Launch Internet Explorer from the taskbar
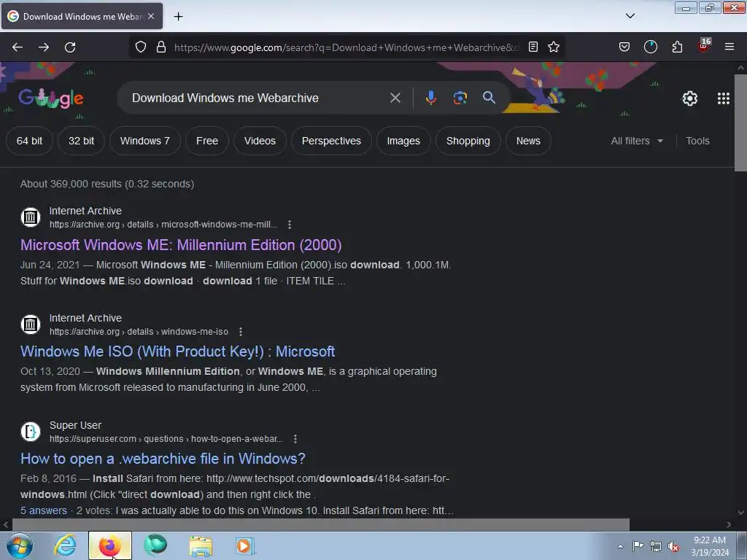747x560 pixels. [65, 545]
